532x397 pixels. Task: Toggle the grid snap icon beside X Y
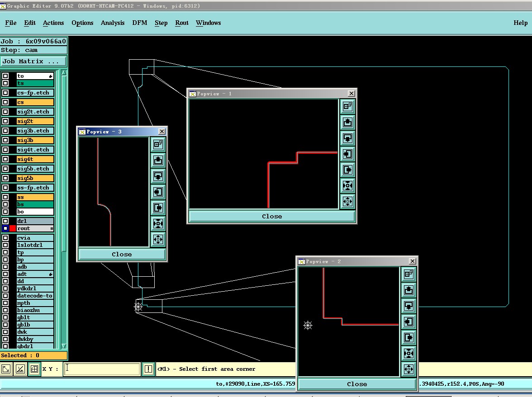pos(34,369)
